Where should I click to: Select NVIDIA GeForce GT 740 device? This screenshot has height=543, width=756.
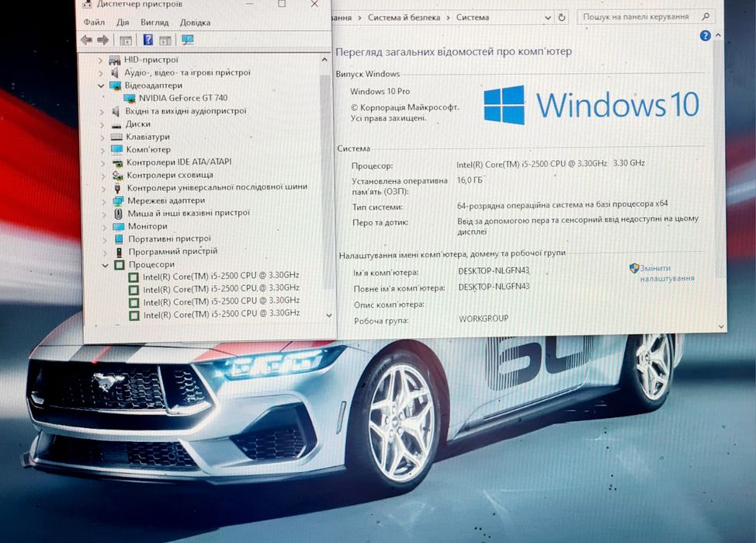(183, 98)
